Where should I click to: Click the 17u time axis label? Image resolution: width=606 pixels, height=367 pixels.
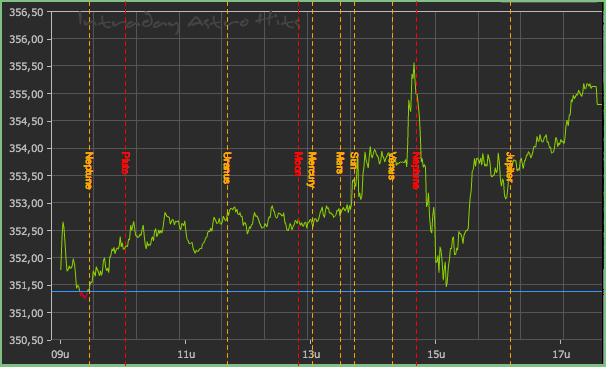click(x=561, y=354)
